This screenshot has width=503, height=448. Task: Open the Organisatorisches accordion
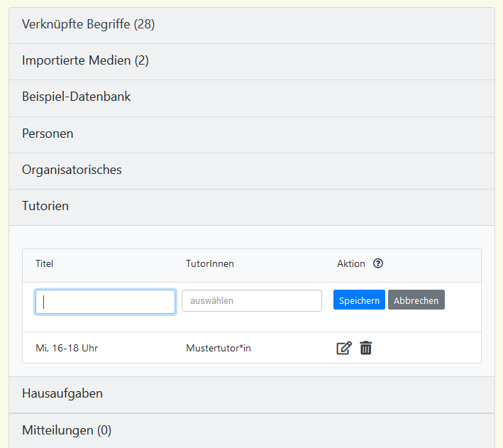click(x=72, y=170)
